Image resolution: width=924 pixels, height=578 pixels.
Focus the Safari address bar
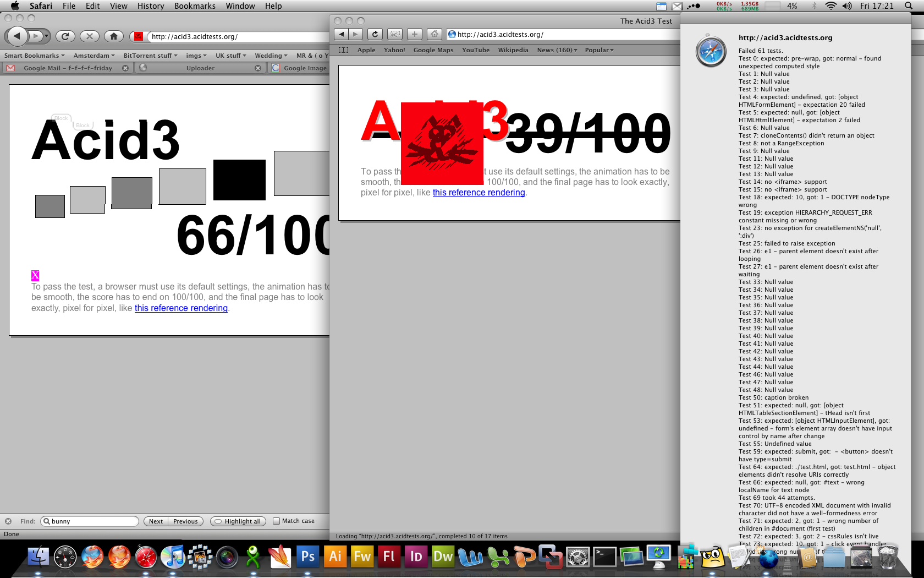[x=562, y=34]
